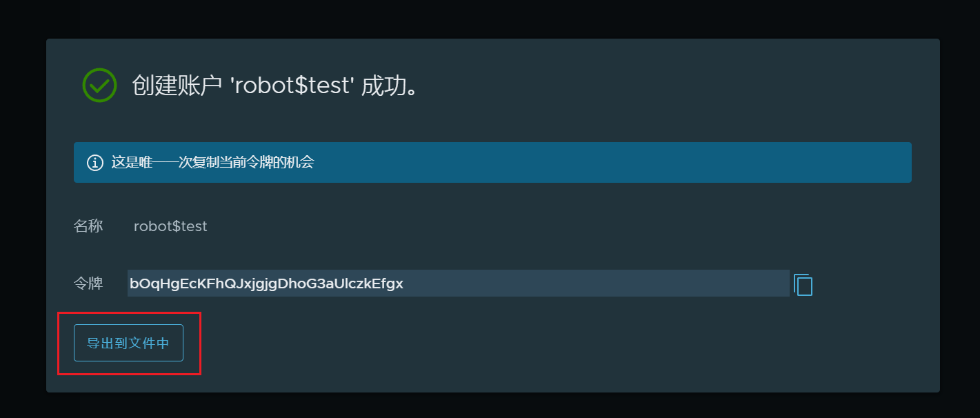Export the token with 导出到文件中 button
980x418 pixels.
(x=128, y=343)
